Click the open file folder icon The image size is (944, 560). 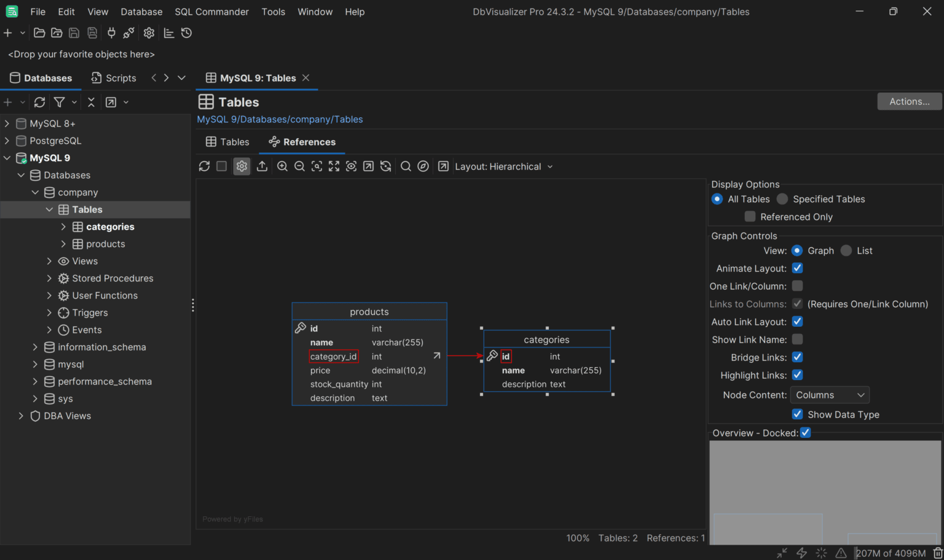click(x=39, y=33)
